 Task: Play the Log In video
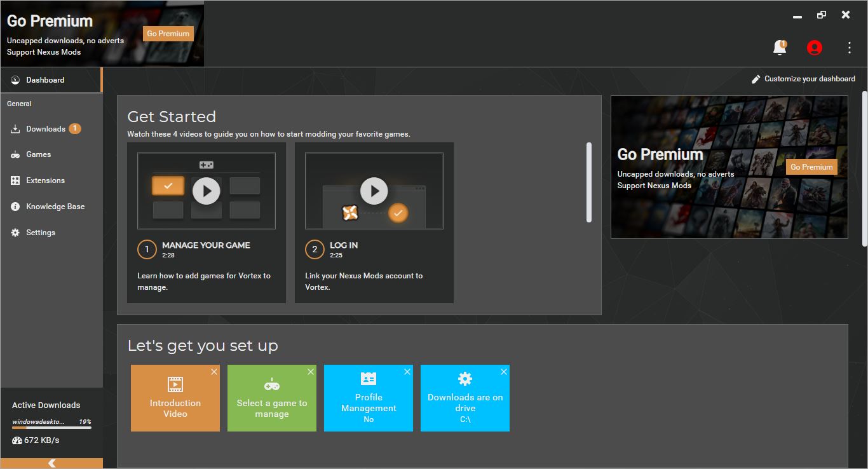[x=374, y=191]
